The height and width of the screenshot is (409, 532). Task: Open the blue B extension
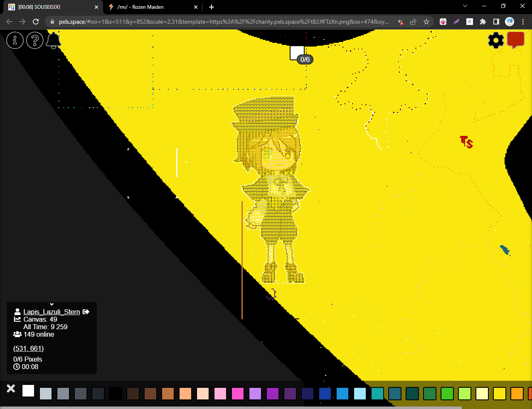[470, 22]
